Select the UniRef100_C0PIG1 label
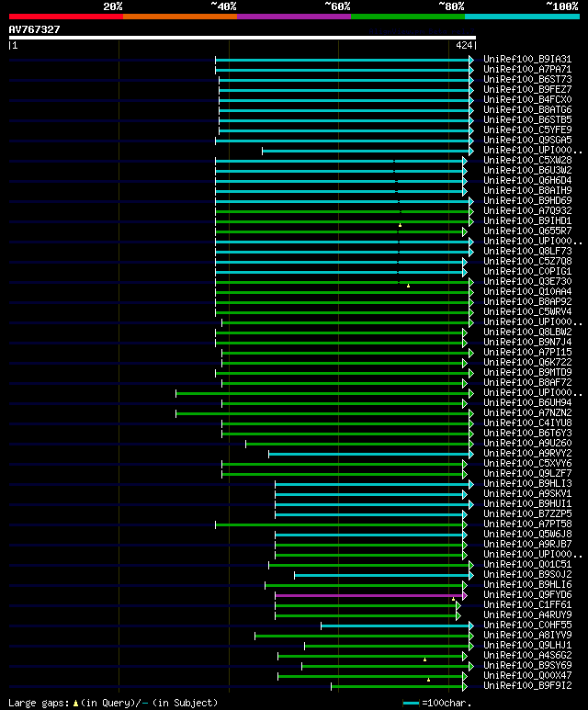Viewport: 588px width, 710px height. pos(527,271)
